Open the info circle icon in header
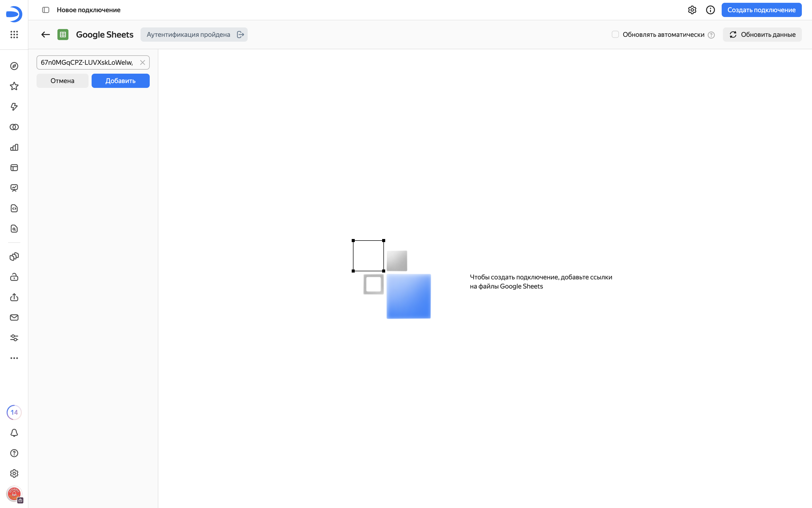This screenshot has width=812, height=508. [x=710, y=10]
